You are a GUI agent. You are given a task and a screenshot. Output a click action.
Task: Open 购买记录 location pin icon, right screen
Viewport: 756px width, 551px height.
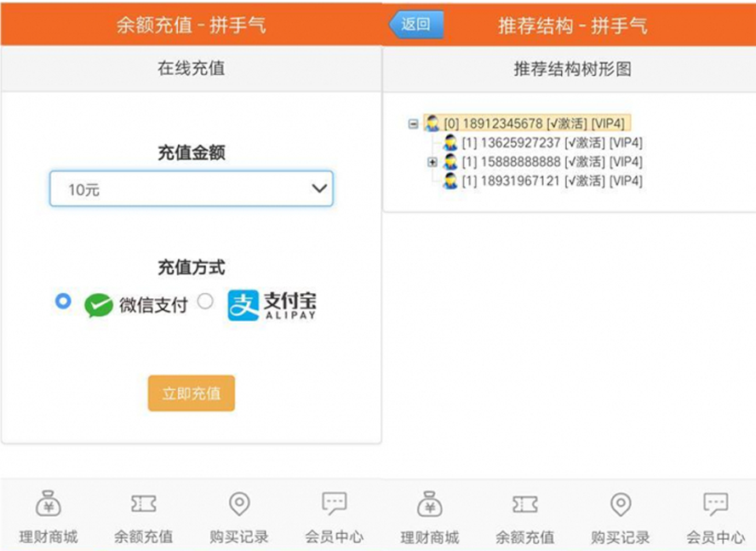point(621,504)
